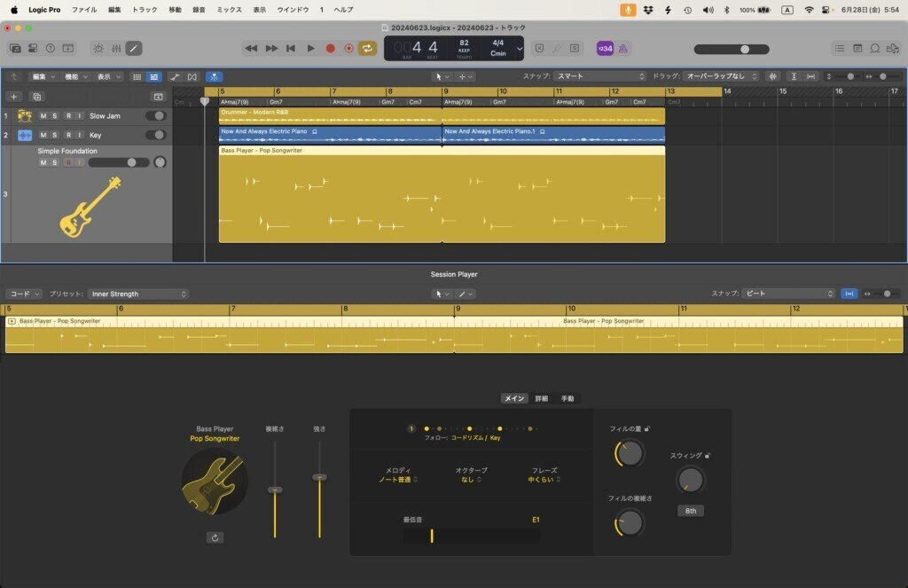Screen dimensions: 908x588
Task: Open the ファイル menu
Action: (84, 10)
